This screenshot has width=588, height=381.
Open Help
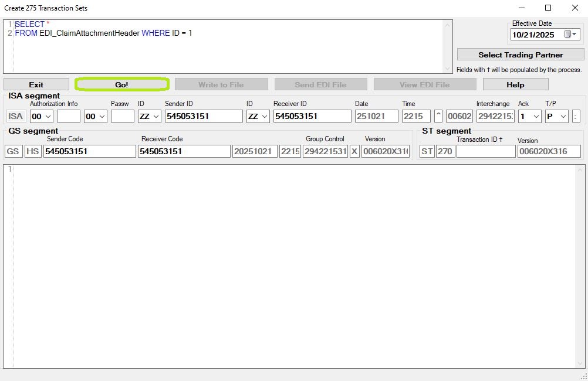[516, 84]
